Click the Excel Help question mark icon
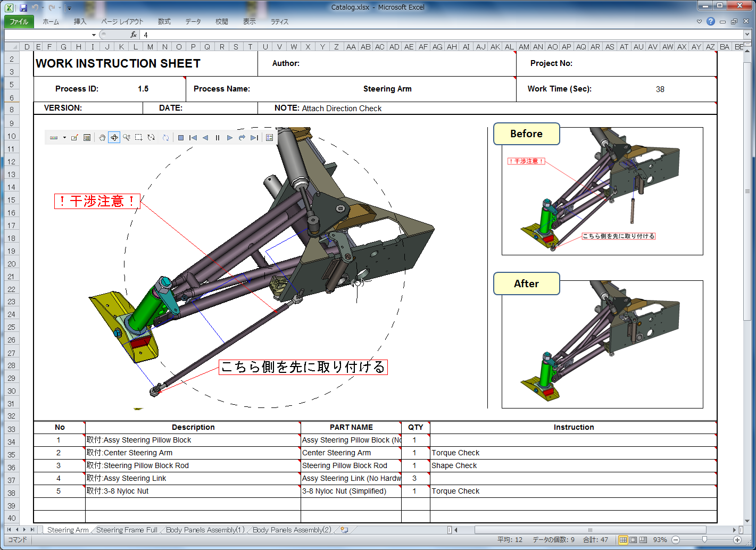756x550 pixels. (711, 21)
